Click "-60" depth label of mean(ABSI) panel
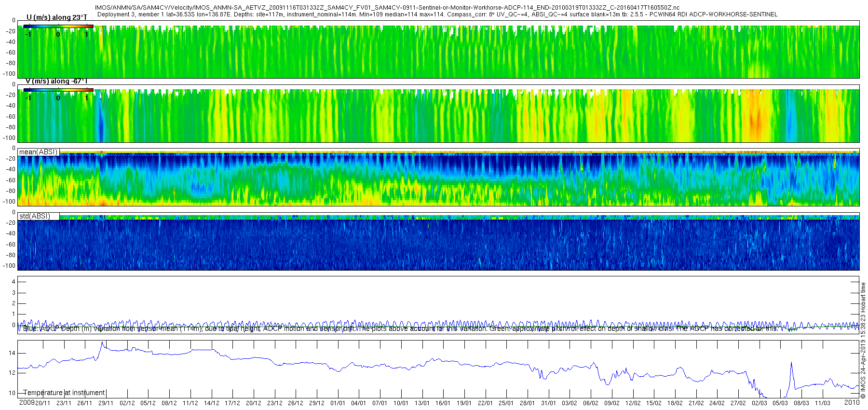Viewport: 868px width, 410px height. (x=10, y=180)
